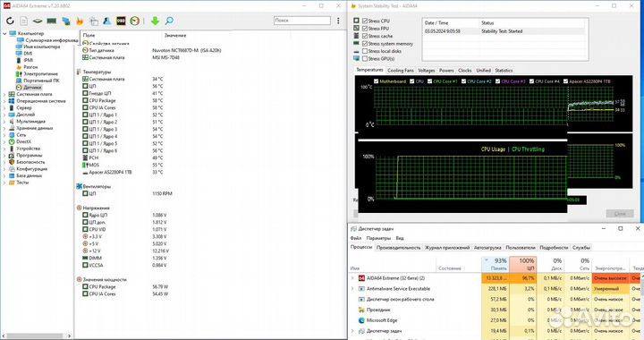Uncheck Stress cache checkbox
Image resolution: width=644 pixels, height=340 pixels.
(365, 36)
